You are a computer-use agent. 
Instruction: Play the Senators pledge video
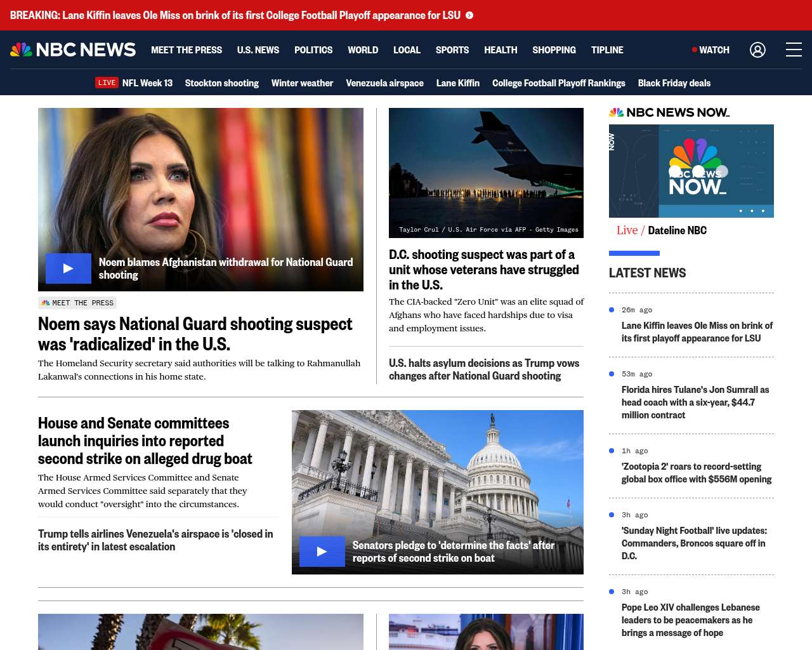(322, 552)
